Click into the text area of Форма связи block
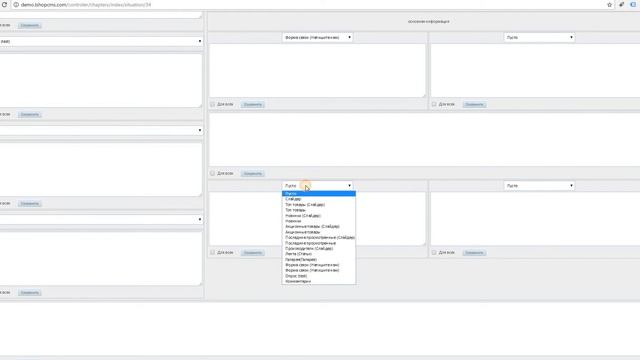This screenshot has width=640, height=360. (x=317, y=71)
